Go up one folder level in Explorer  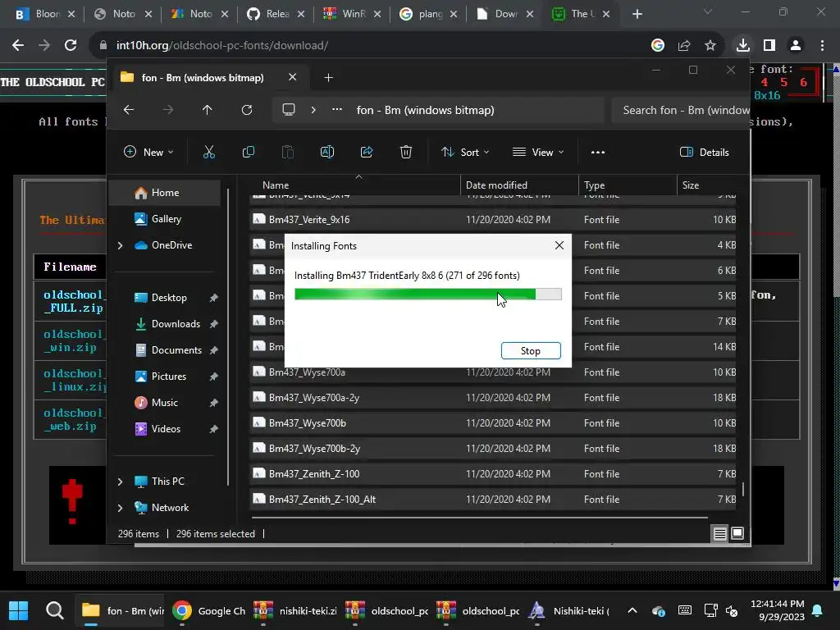tap(208, 110)
